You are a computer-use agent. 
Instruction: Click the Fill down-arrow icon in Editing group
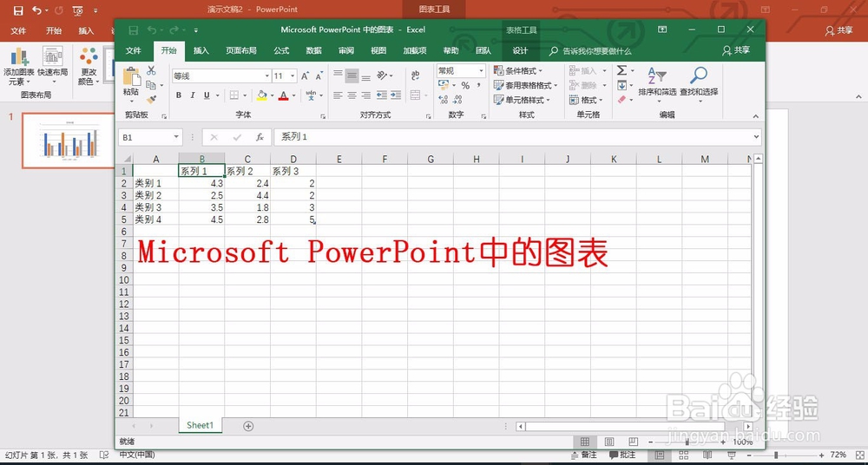[x=622, y=85]
